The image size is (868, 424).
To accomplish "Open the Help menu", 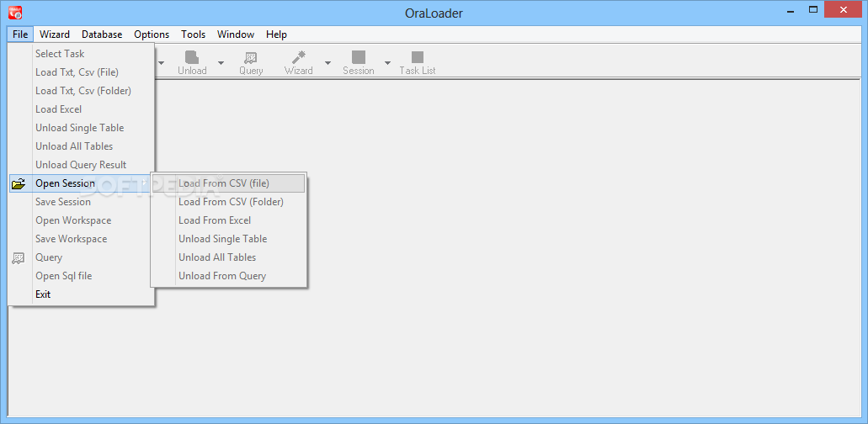I will click(276, 34).
